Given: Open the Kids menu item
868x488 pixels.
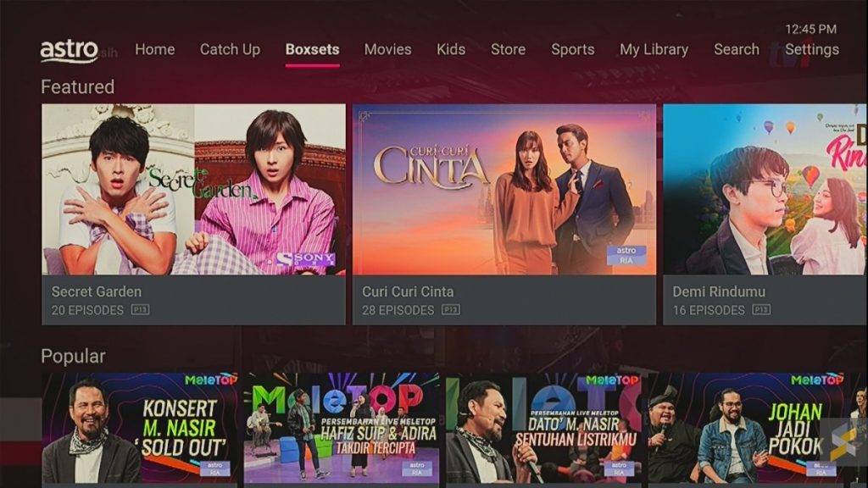Looking at the screenshot, I should pyautogui.click(x=451, y=49).
